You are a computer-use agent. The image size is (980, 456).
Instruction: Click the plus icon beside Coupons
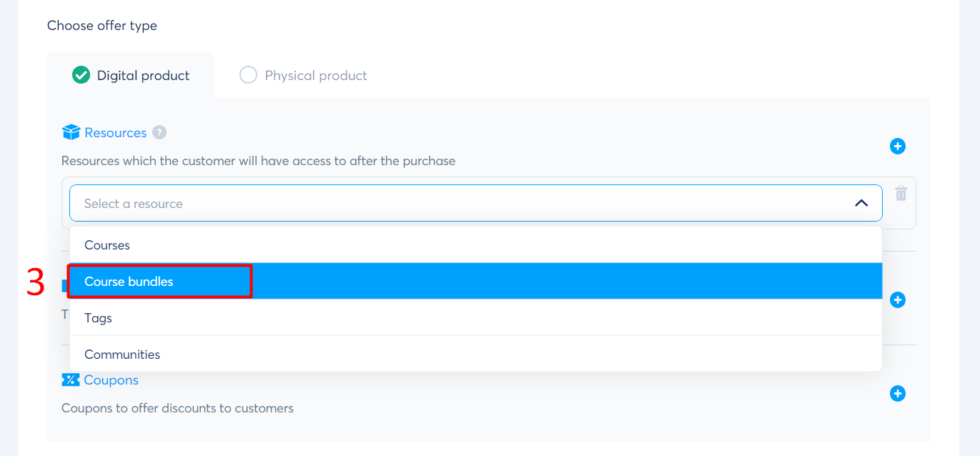898,393
